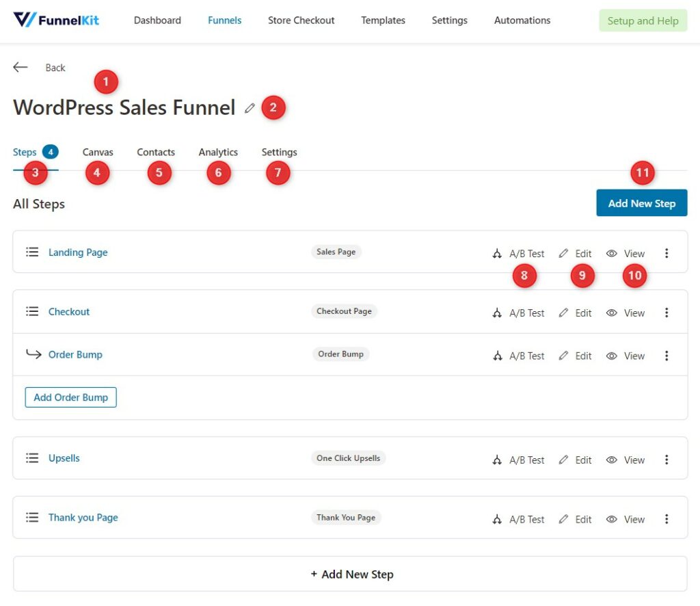
Task: Click the A/B Test label on Upsells row
Action: point(527,460)
